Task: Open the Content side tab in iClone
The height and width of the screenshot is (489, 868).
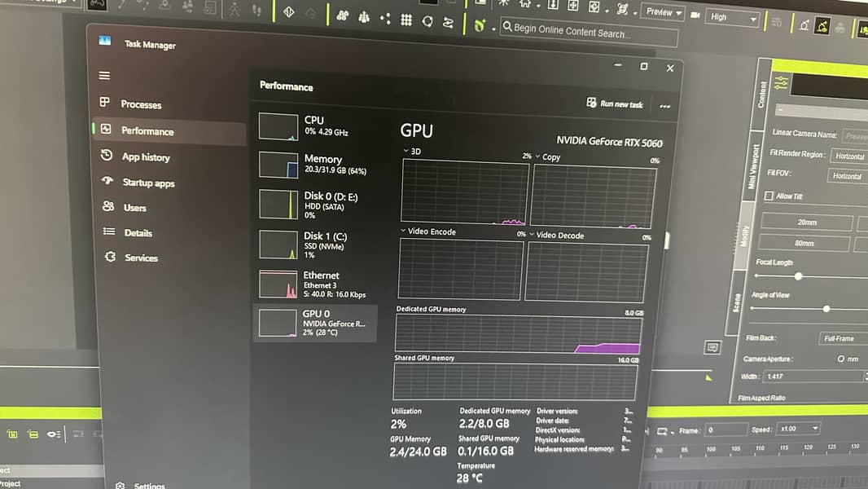Action: click(761, 95)
